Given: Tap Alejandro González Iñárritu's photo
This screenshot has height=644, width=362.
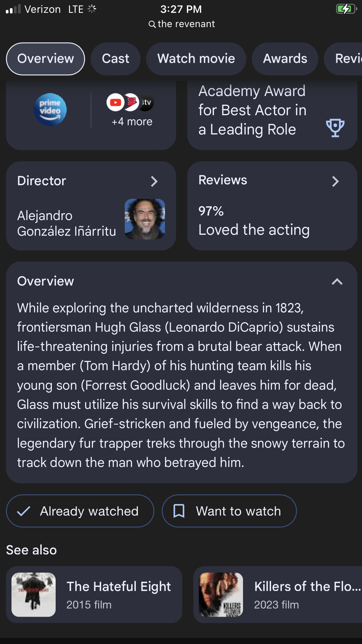Looking at the screenshot, I should click(x=145, y=219).
